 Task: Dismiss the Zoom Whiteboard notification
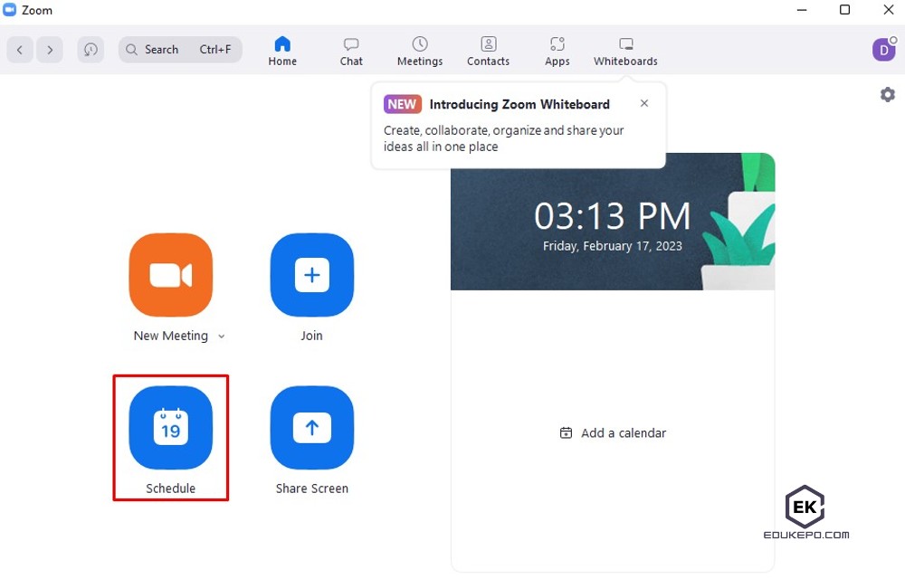coord(643,103)
